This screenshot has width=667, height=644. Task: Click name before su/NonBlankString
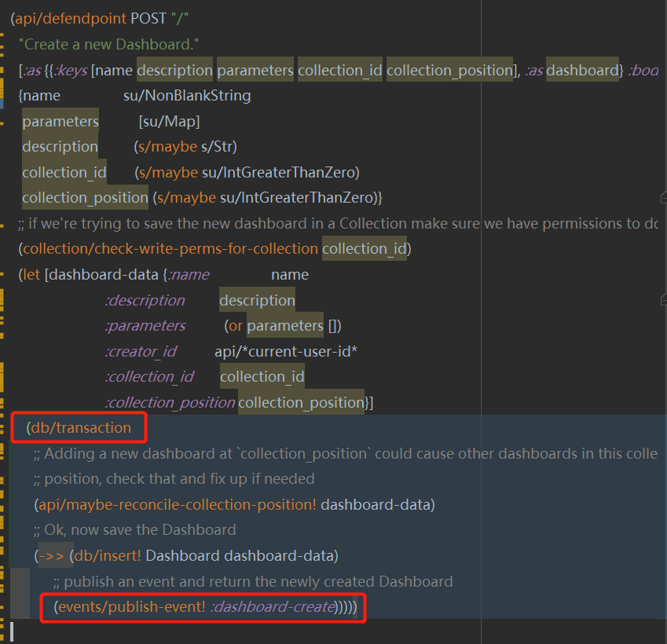click(42, 96)
